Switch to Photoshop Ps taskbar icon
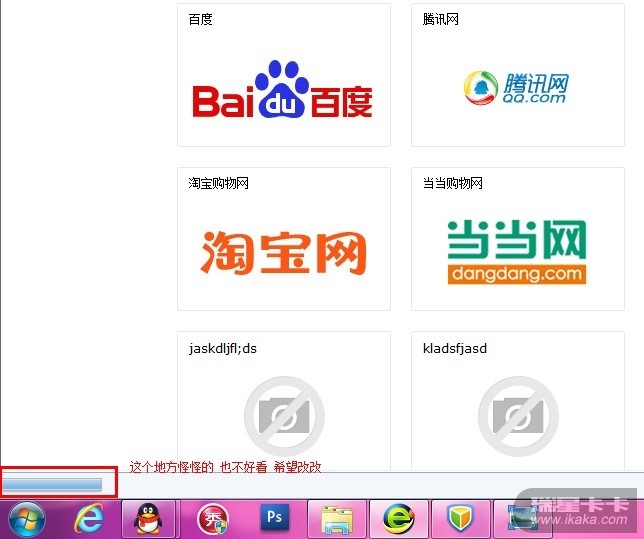This screenshot has width=644, height=539. click(274, 517)
